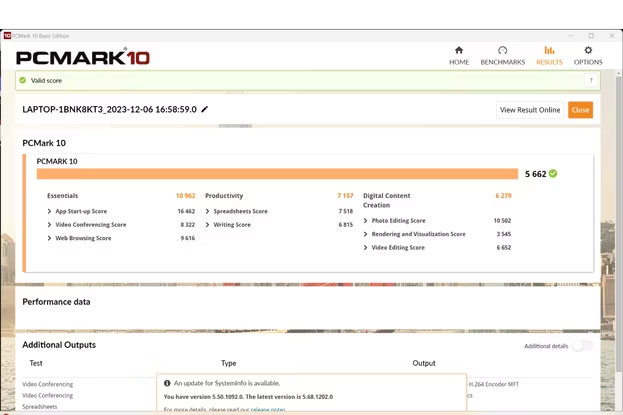Image resolution: width=623 pixels, height=415 pixels.
Task: Click the Essentials score 10 962
Action: [186, 196]
